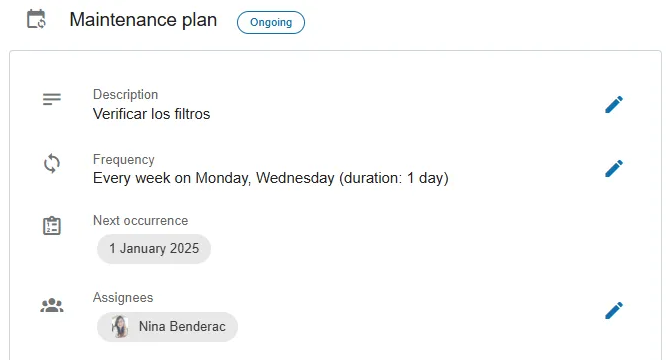667x360 pixels.
Task: Edit Assignees with the pencil icon
Action: click(614, 311)
